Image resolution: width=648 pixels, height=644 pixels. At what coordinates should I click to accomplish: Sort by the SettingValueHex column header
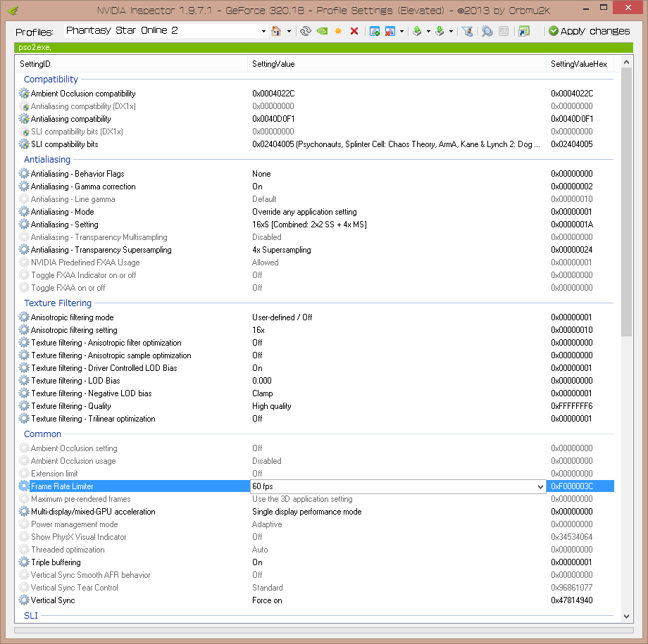580,64
